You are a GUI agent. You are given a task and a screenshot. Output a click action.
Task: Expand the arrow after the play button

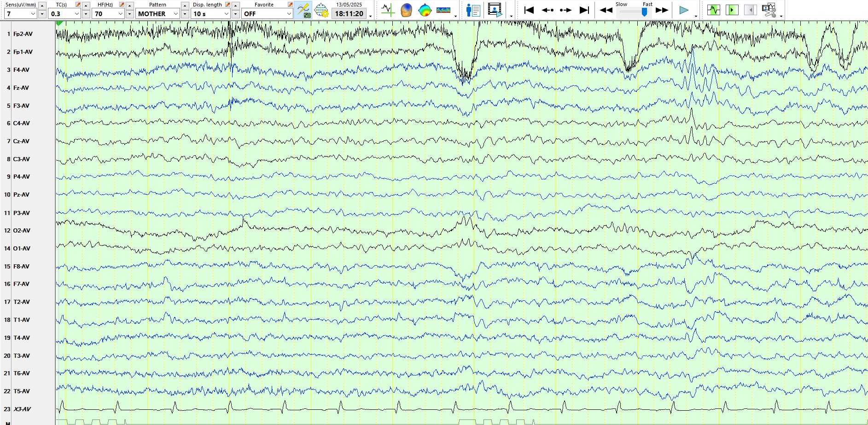[x=696, y=16]
